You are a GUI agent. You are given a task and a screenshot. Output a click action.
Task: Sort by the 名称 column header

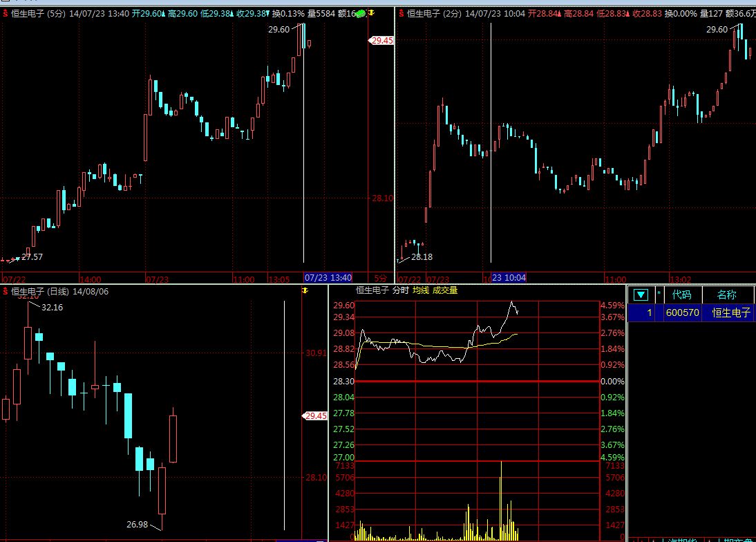coord(727,295)
